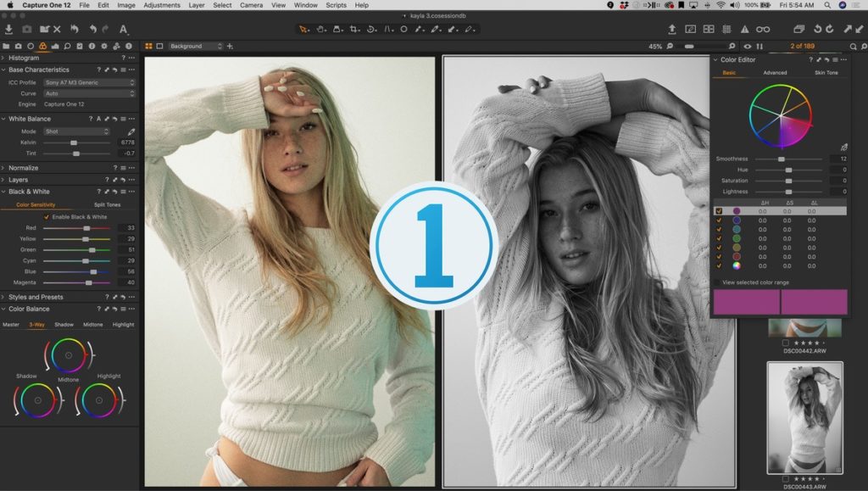Open the text annotation A tool
The image size is (868, 491).
click(x=124, y=29)
